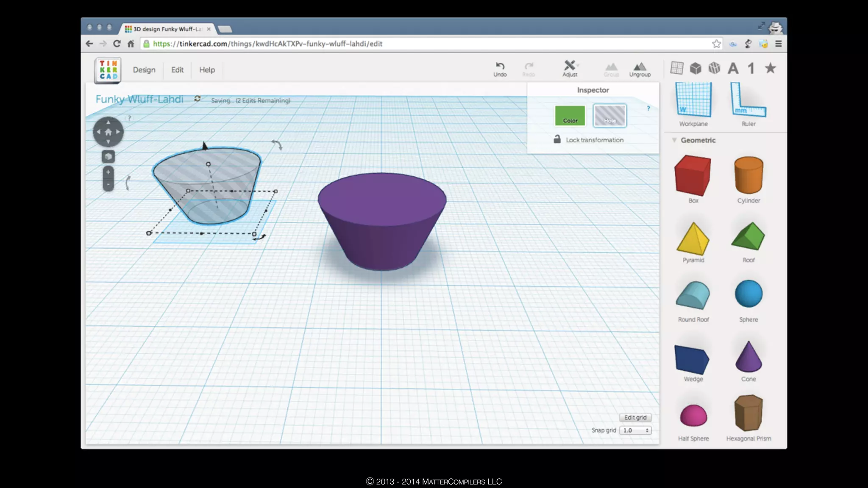Screen dimensions: 868x488
Task: Click the browser address bar URL
Action: click(x=268, y=44)
